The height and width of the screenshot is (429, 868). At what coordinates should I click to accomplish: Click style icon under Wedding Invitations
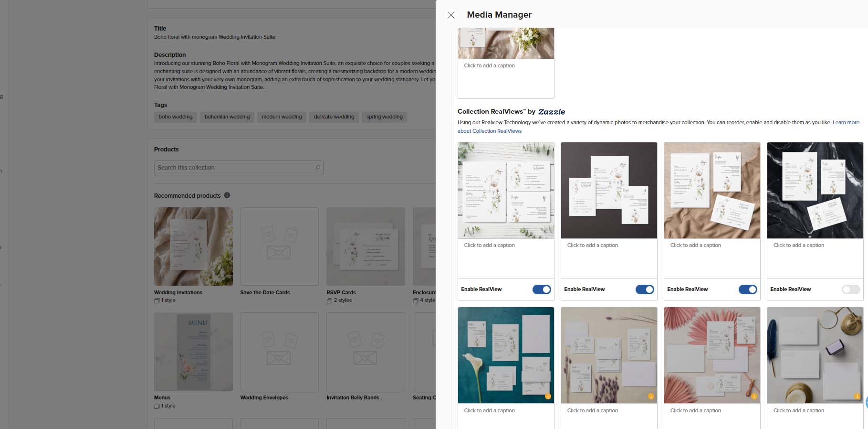click(157, 300)
